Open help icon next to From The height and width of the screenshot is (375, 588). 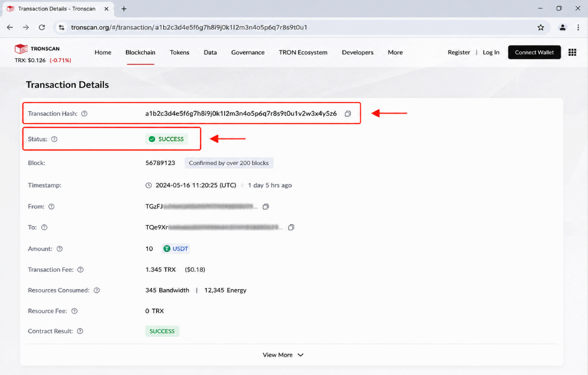[52, 206]
